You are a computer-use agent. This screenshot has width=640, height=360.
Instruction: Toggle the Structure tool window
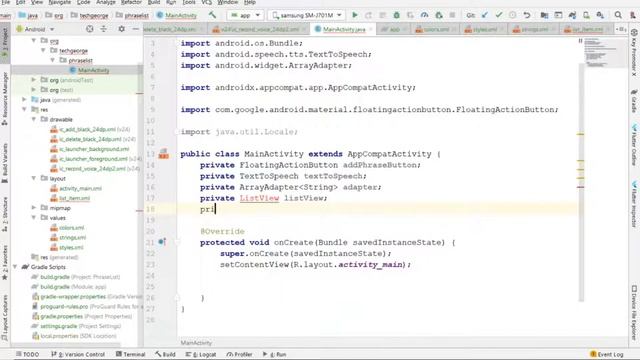5,214
